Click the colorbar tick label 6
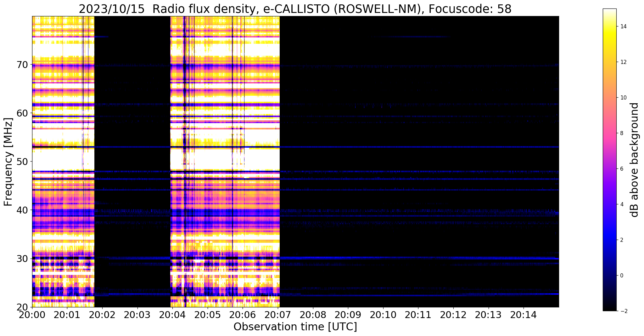This screenshot has width=644, height=336. pyautogui.click(x=621, y=169)
